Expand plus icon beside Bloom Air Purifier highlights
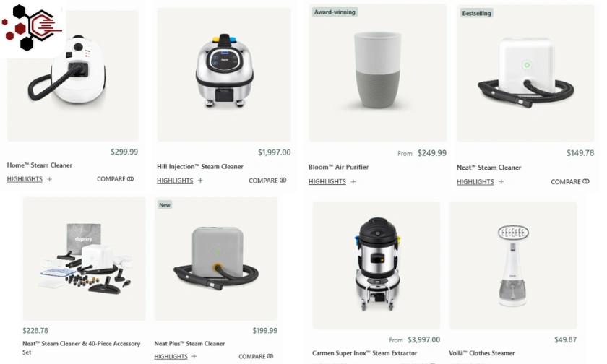This screenshot has height=364, width=607. (353, 181)
